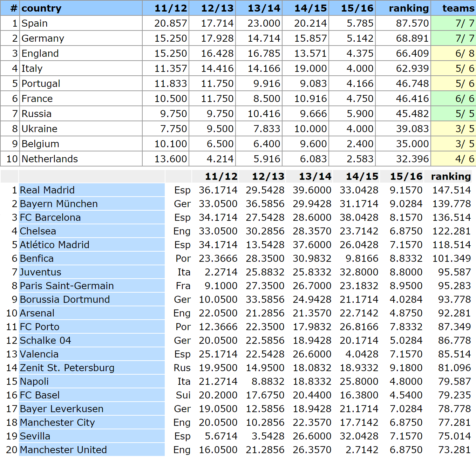Click Portugal in the country table

[x=41, y=83]
